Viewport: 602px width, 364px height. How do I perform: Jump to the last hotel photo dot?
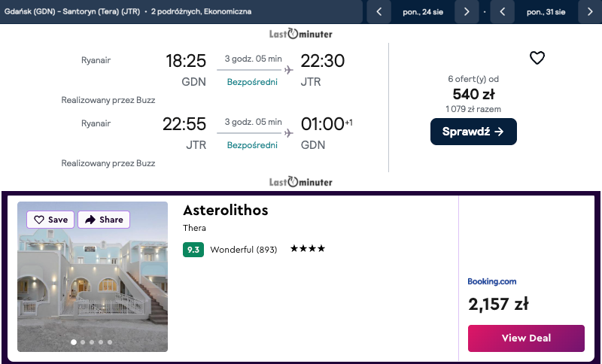coord(110,342)
